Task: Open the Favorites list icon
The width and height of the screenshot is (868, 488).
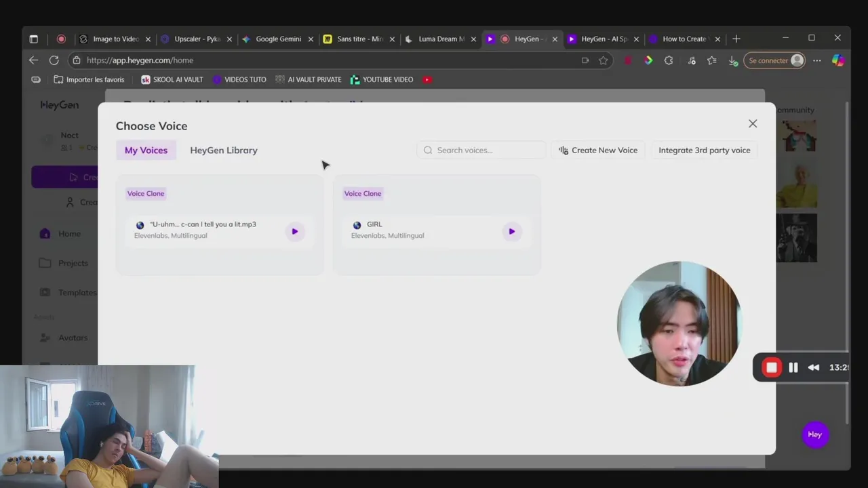Action: click(711, 60)
